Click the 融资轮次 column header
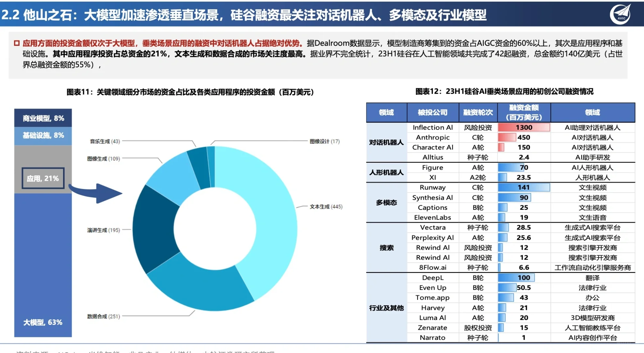Image resolution: width=644 pixels, height=353 pixels. (478, 112)
